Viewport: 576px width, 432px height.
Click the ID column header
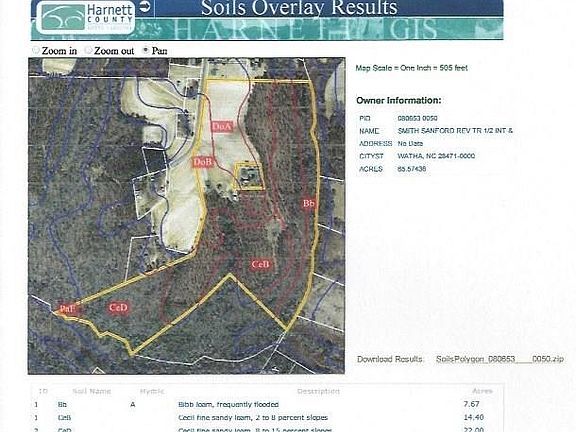[43, 391]
